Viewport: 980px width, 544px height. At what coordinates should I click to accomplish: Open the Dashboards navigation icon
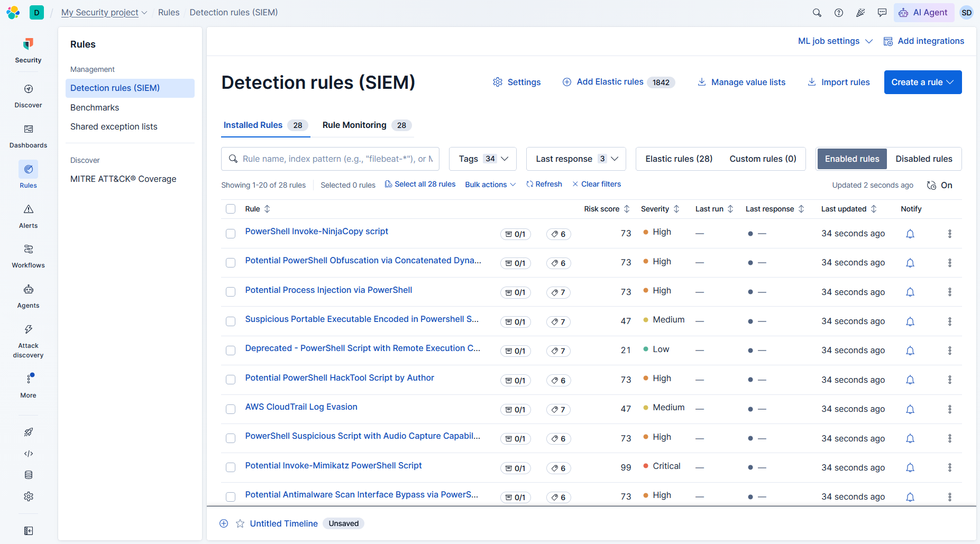(28, 129)
